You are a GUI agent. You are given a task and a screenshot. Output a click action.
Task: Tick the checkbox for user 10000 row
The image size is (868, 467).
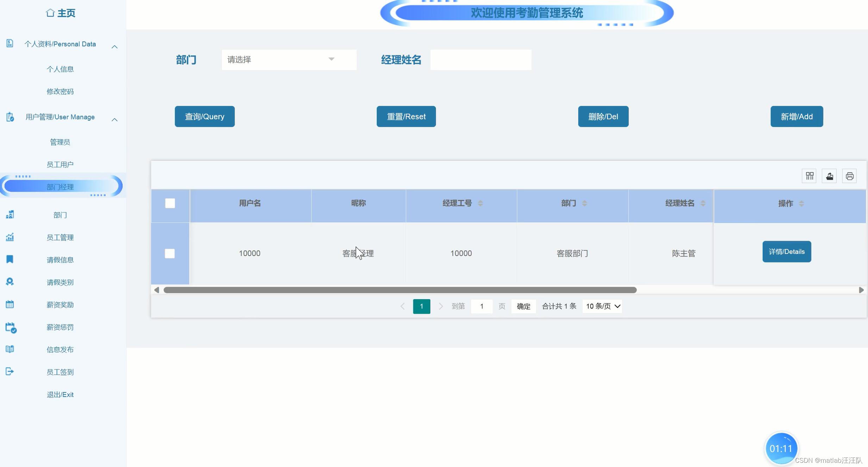170,253
